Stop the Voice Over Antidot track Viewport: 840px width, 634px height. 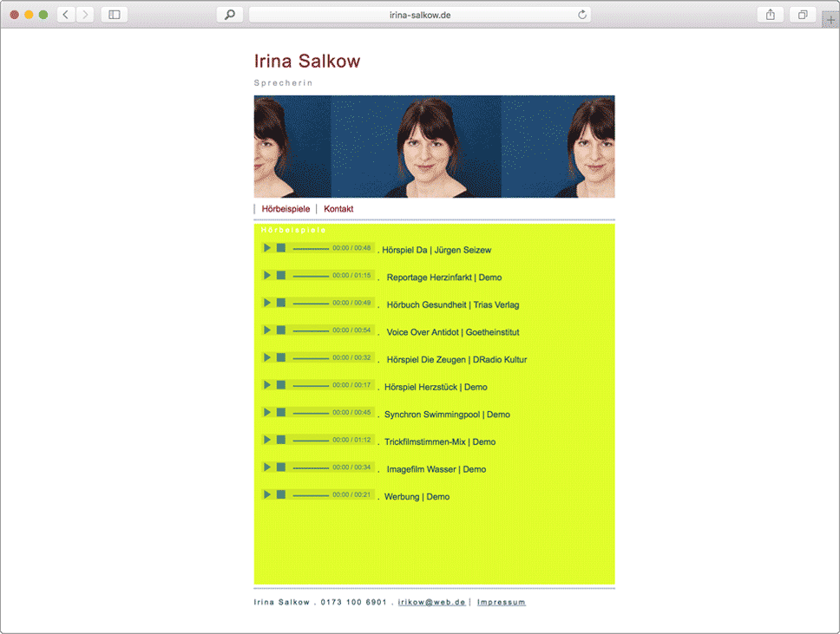(280, 330)
